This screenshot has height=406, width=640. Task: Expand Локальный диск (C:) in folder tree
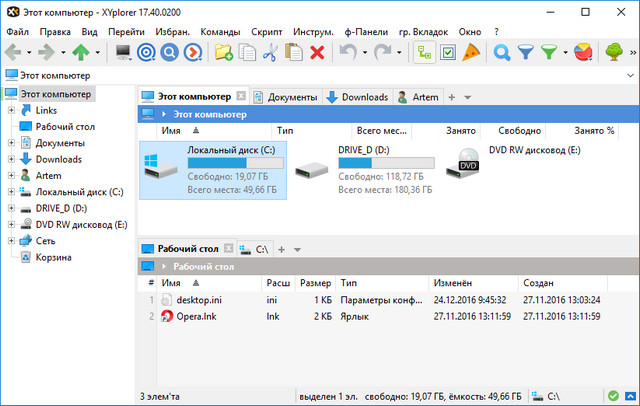(12, 192)
